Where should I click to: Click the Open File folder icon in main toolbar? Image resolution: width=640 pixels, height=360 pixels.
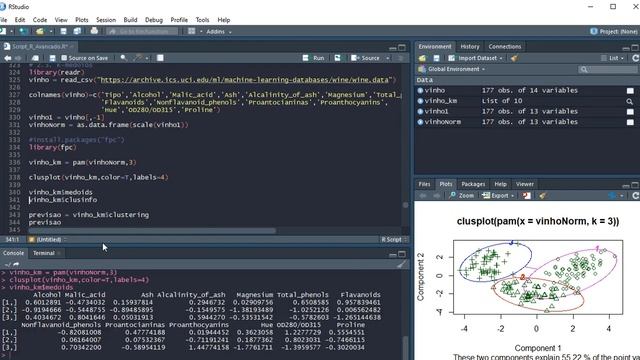(40, 31)
